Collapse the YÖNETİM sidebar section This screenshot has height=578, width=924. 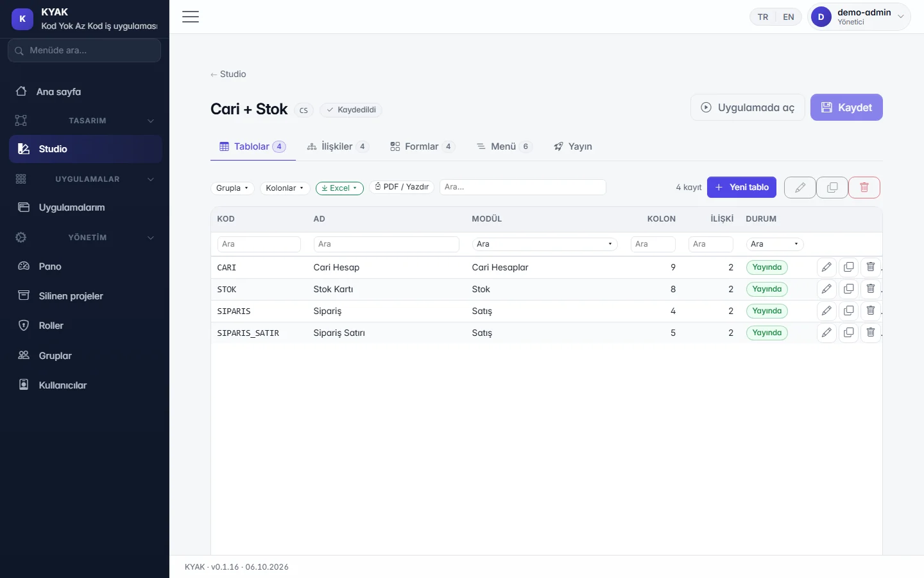85,238
